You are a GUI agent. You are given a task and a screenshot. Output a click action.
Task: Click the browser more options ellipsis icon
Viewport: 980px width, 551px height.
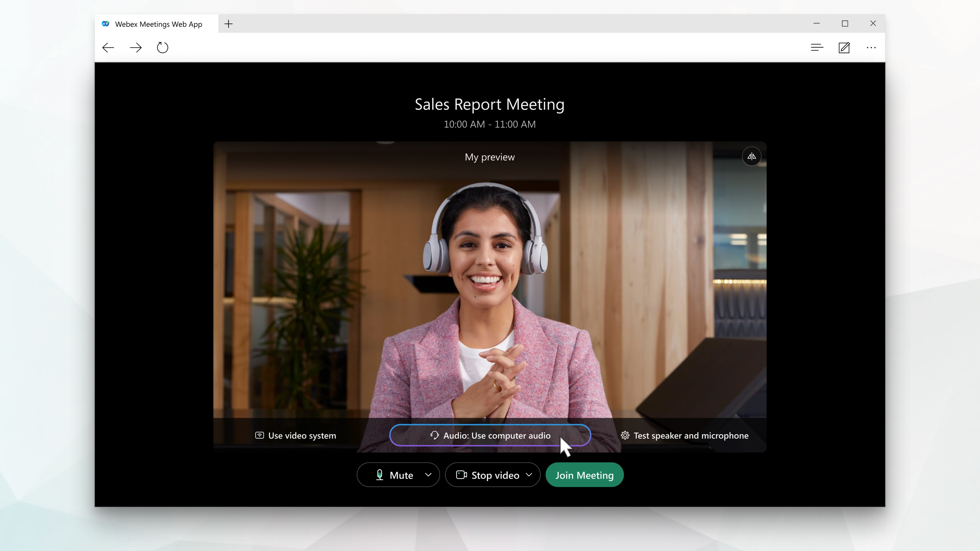871,47
